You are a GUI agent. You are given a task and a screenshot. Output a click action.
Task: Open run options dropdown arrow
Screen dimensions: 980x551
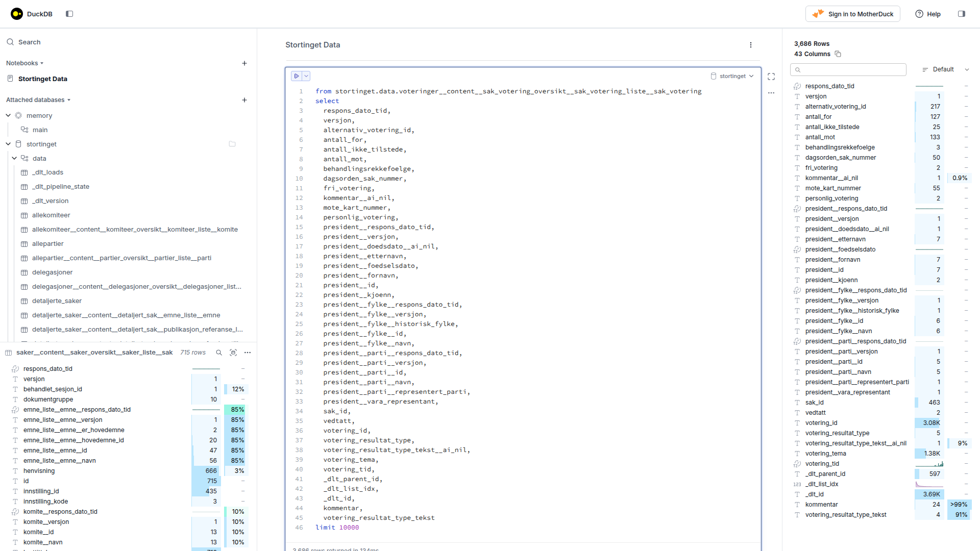(x=306, y=76)
